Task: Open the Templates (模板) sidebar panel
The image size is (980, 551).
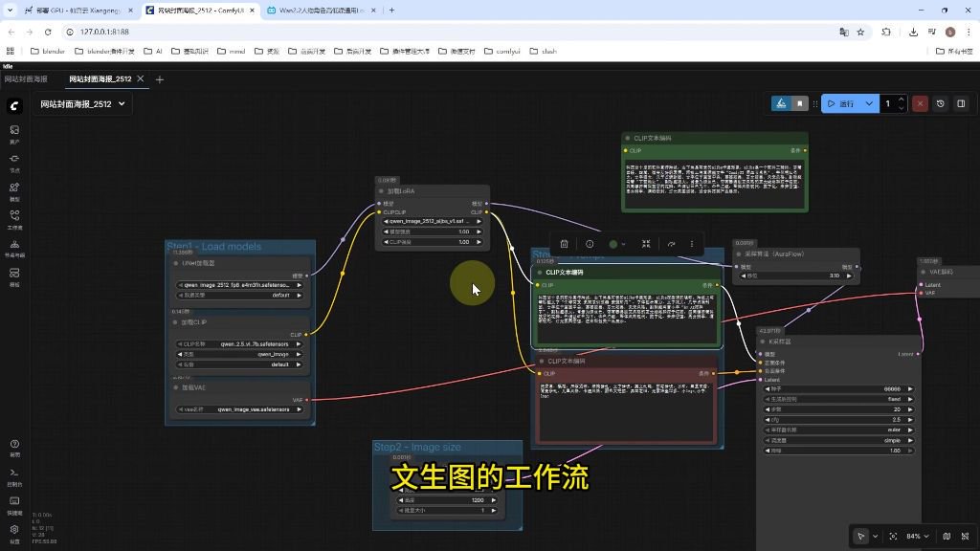Action: (14, 276)
